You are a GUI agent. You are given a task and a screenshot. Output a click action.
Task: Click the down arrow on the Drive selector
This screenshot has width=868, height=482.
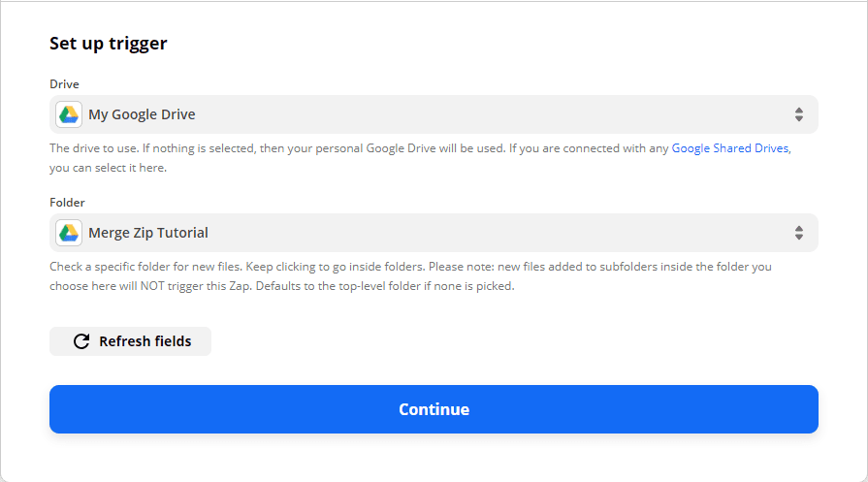pyautogui.click(x=799, y=119)
